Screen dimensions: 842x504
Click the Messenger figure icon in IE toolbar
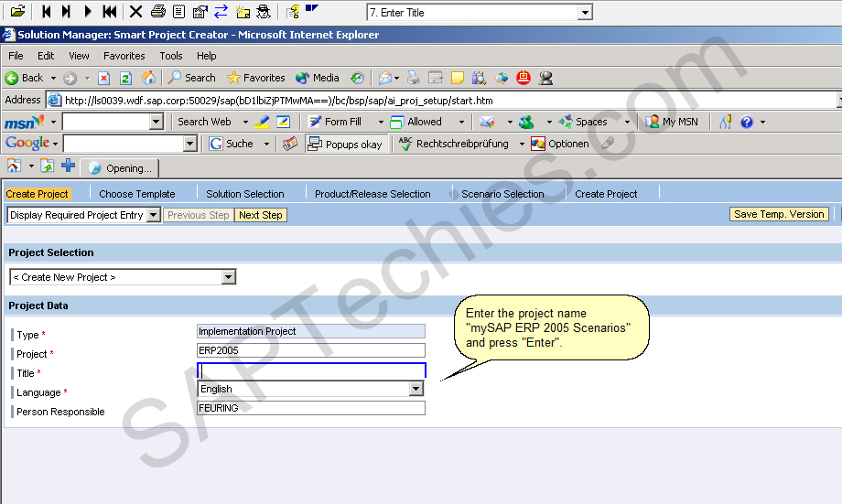(x=545, y=79)
